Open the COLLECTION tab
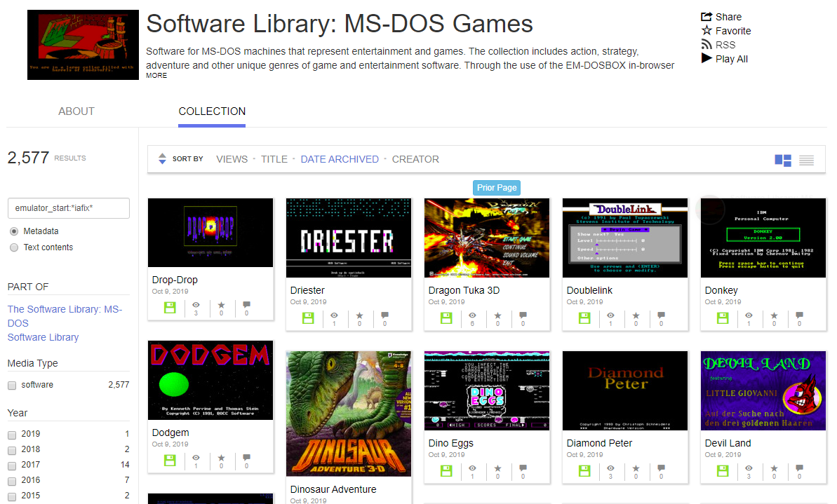 pos(212,111)
